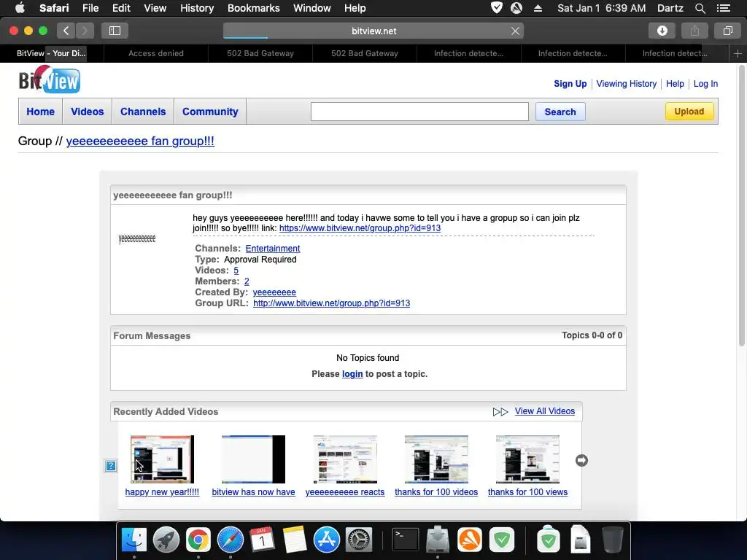Click the Log In link
The width and height of the screenshot is (747, 560).
tap(705, 84)
